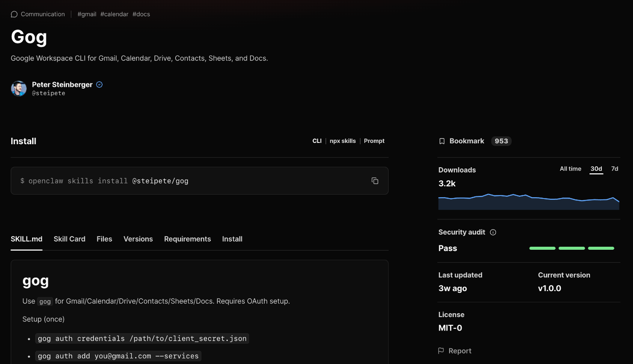Viewport: 633px width, 364px height.
Task: Show 7d downloads range
Action: 615,169
